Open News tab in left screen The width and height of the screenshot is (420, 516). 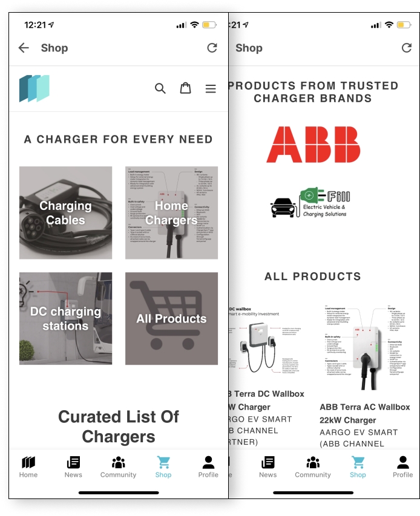[x=73, y=467]
